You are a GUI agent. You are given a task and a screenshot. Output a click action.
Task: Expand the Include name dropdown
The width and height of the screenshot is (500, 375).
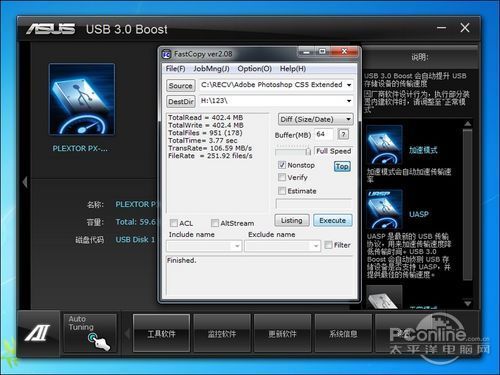[237, 246]
